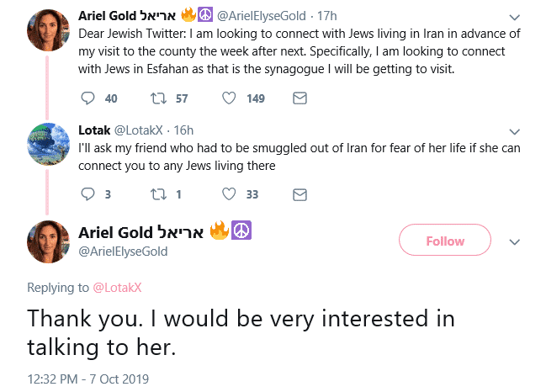Reply to Ariel Gold's first tweet
The image size is (546, 392).
click(x=88, y=99)
